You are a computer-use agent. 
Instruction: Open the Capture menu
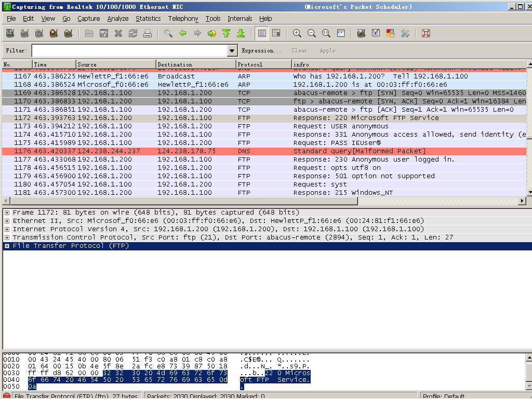88,19
